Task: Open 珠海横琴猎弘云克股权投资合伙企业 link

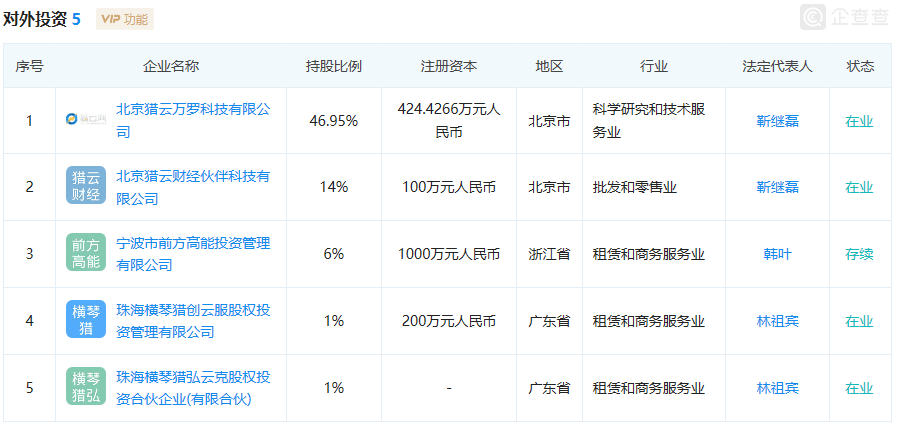Action: 193,388
